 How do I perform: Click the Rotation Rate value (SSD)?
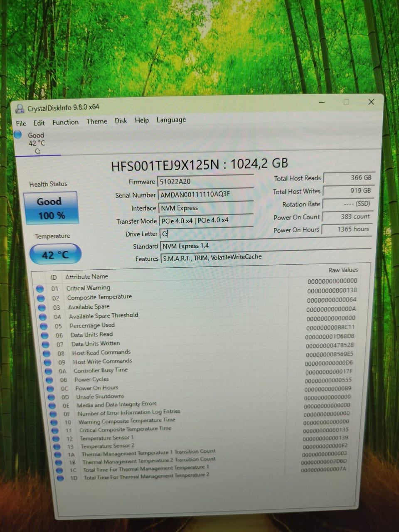point(348,204)
